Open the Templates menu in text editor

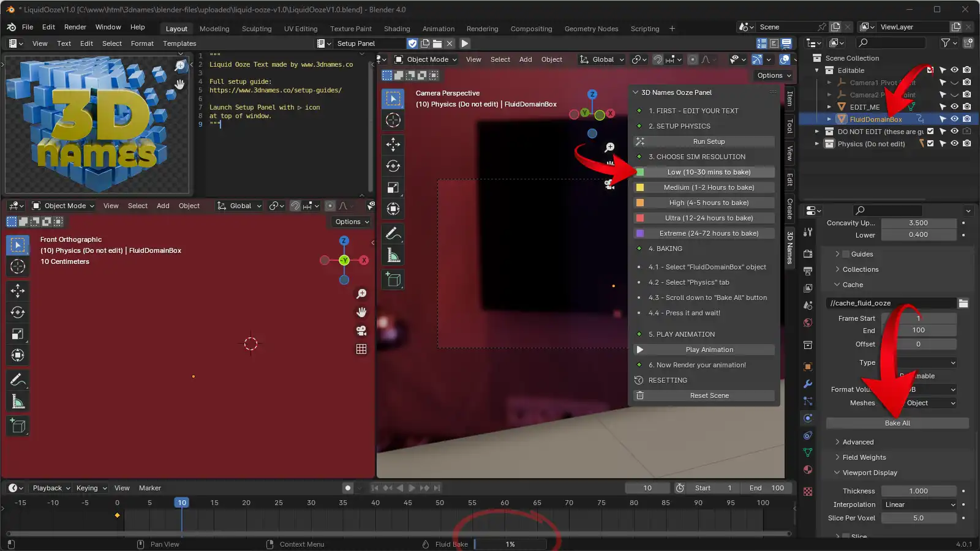pos(179,43)
